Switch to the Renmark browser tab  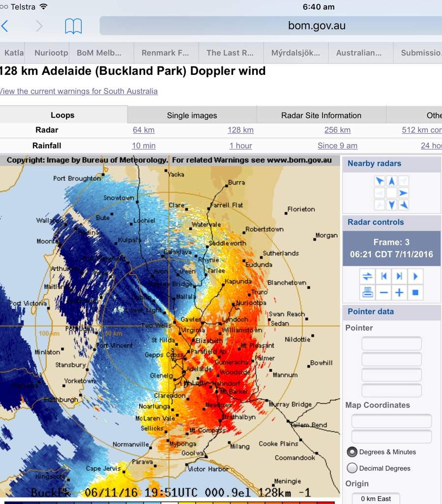coord(165,53)
